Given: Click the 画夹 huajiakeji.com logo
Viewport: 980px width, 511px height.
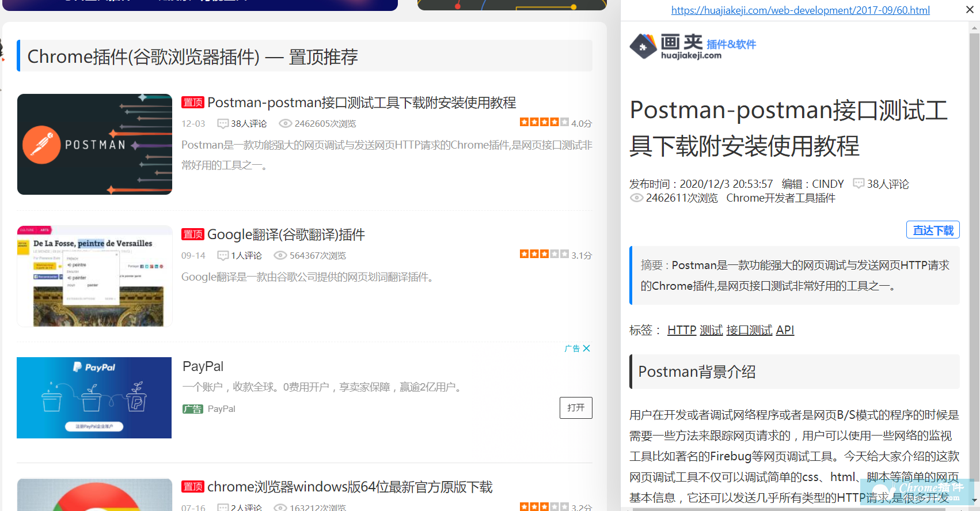Looking at the screenshot, I should click(x=693, y=46).
